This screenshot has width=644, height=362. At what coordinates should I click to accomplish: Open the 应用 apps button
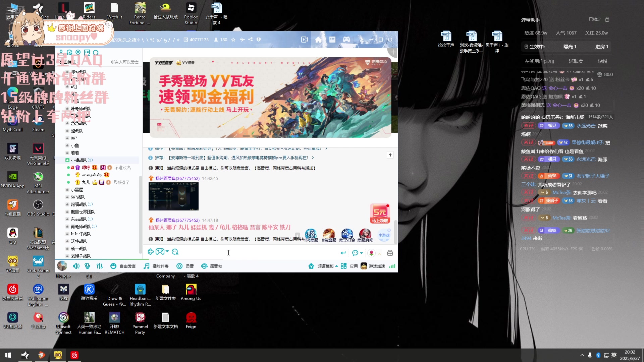[349, 266]
